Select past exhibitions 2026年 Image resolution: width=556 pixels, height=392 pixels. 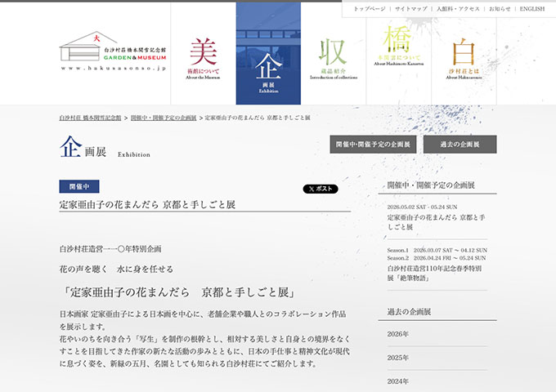tap(398, 334)
